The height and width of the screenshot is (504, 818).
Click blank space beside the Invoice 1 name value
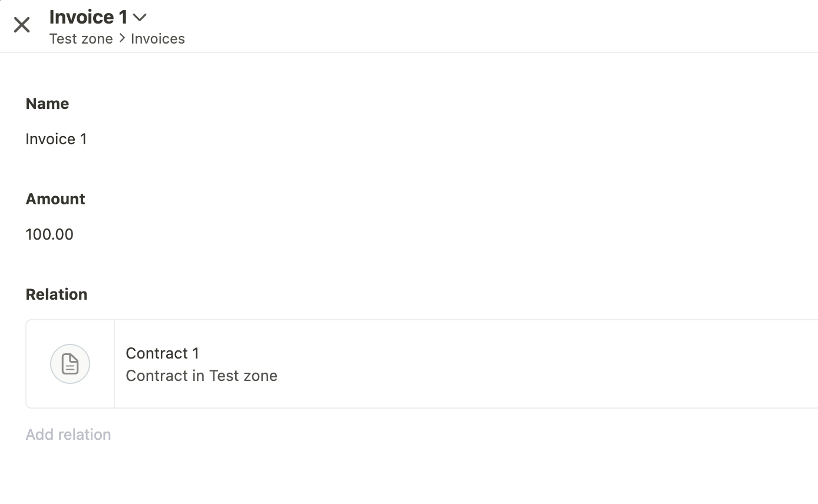click(448, 139)
